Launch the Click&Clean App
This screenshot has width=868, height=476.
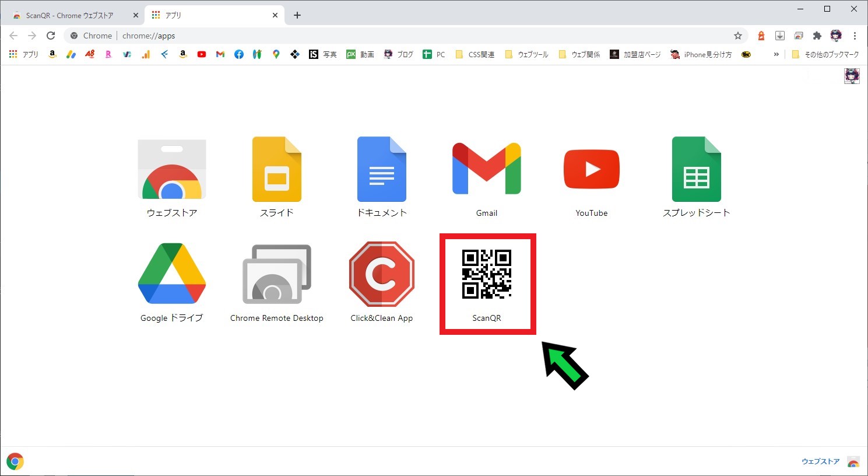(381, 274)
